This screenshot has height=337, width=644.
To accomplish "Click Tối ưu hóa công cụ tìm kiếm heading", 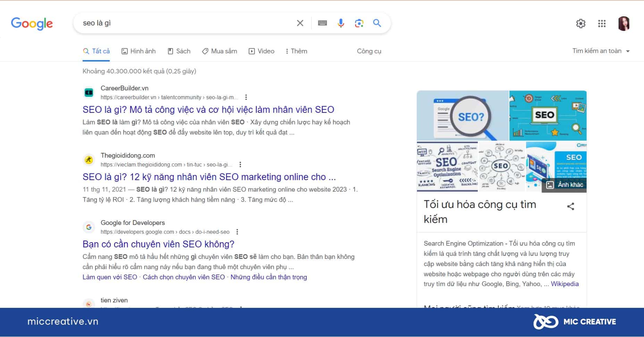I will pos(480,212).
